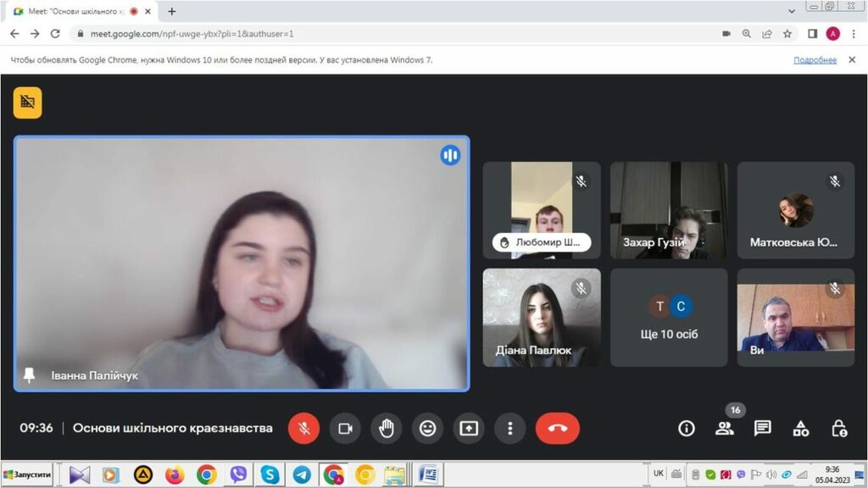This screenshot has width=868, height=488.
Task: Click the Present now screen share icon
Action: (469, 429)
